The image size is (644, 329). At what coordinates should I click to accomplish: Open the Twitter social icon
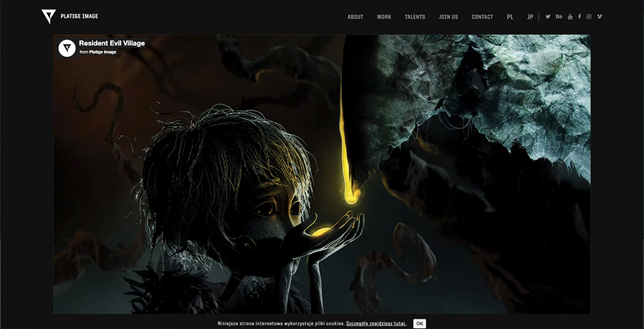548,17
